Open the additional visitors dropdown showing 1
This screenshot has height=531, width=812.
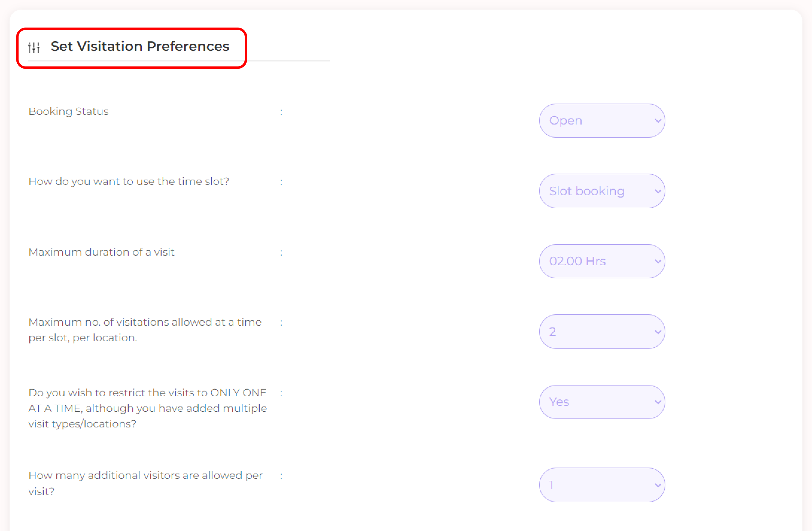[x=602, y=485]
